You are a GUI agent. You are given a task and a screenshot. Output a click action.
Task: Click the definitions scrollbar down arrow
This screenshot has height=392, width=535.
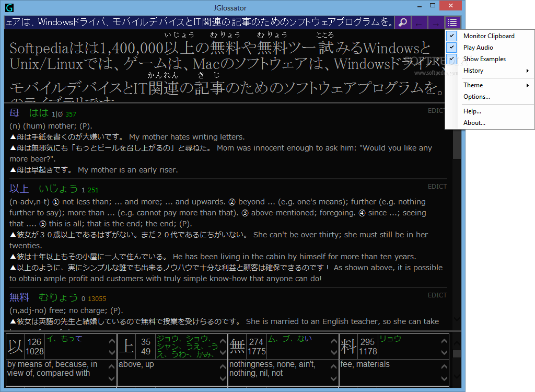click(457, 319)
